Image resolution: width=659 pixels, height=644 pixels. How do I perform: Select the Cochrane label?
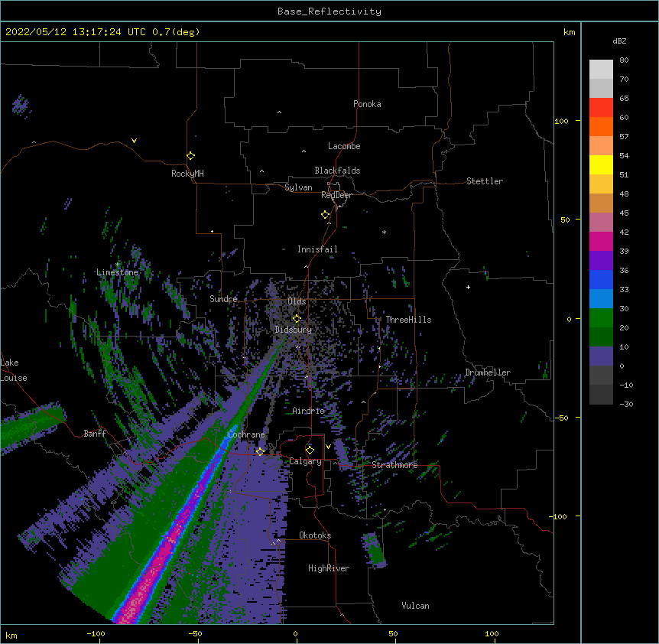246,434
